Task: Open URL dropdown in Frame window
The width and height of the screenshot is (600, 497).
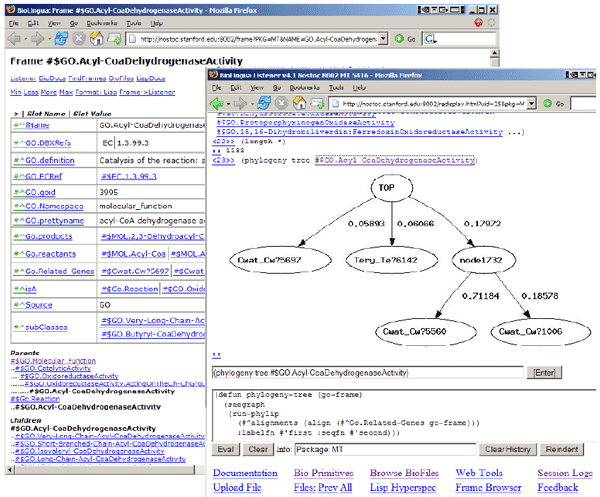Action: click(383, 39)
